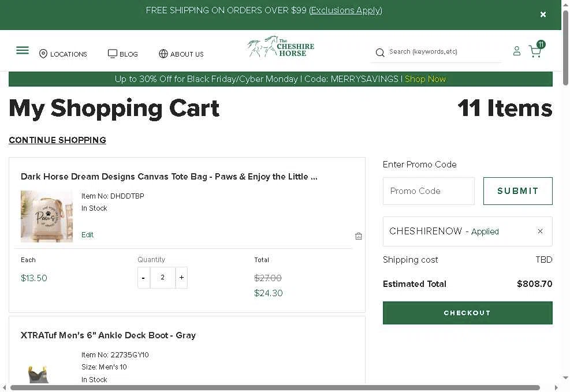Edit the Canvas Tote Bag item
Screen dimensions: 570x392
[x=87, y=235]
